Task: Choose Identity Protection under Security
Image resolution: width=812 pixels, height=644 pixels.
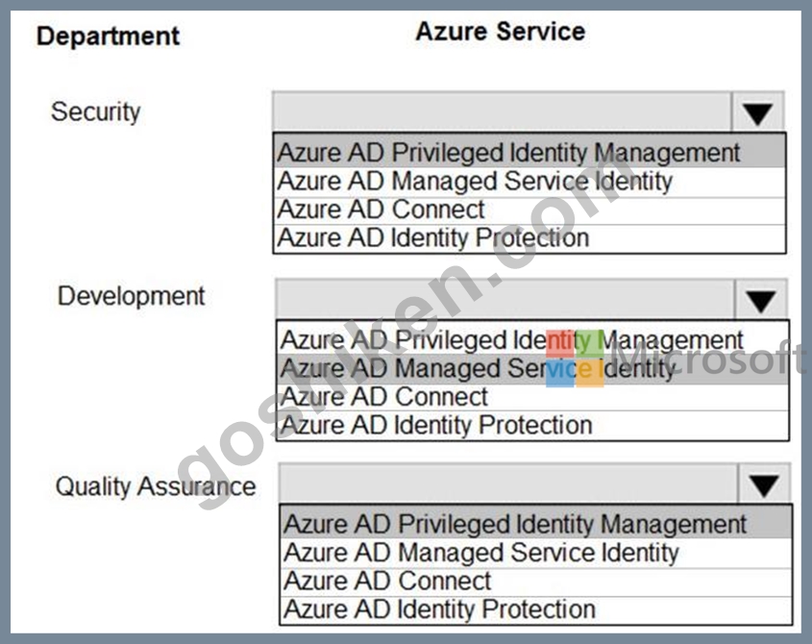Action: 529,238
